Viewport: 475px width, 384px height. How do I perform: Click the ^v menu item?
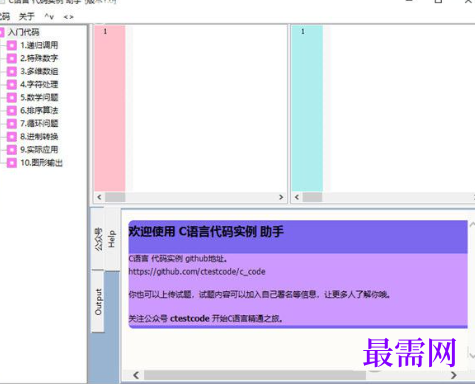pos(49,16)
